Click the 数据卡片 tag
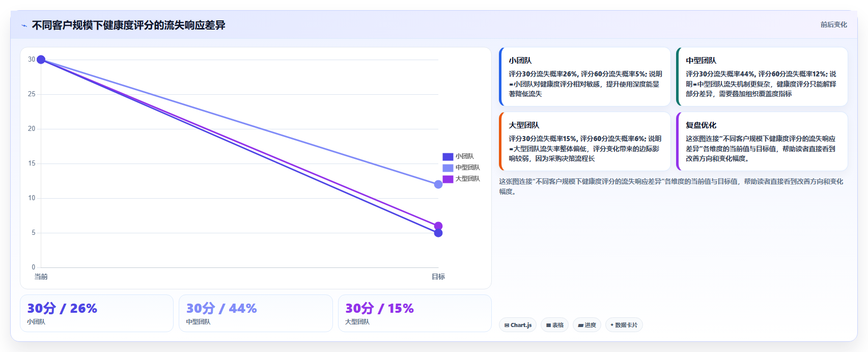This screenshot has width=868, height=352. (x=624, y=325)
